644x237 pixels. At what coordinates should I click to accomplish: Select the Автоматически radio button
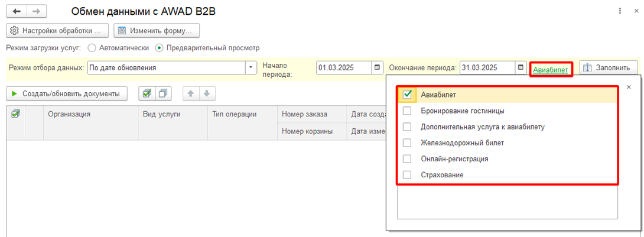(x=92, y=48)
